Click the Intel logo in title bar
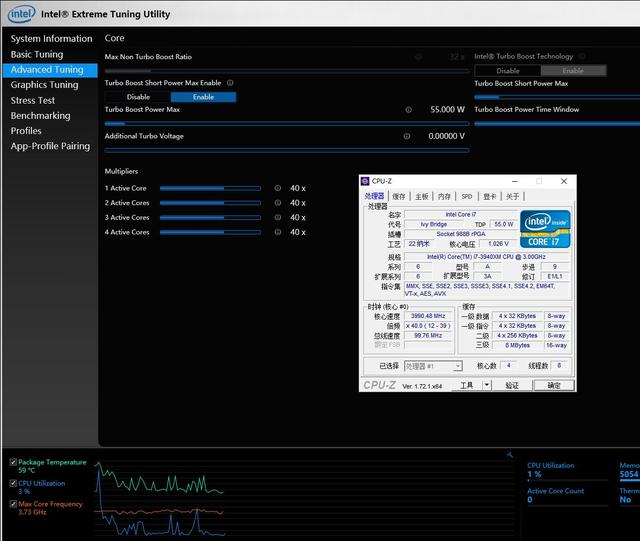Image resolution: width=640 pixels, height=541 pixels. (22, 14)
